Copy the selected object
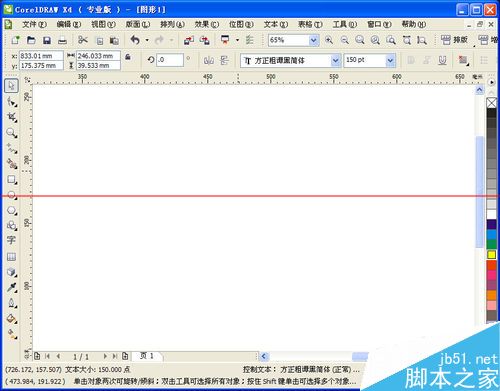Viewport: 500px width, 391px height. [x=99, y=41]
